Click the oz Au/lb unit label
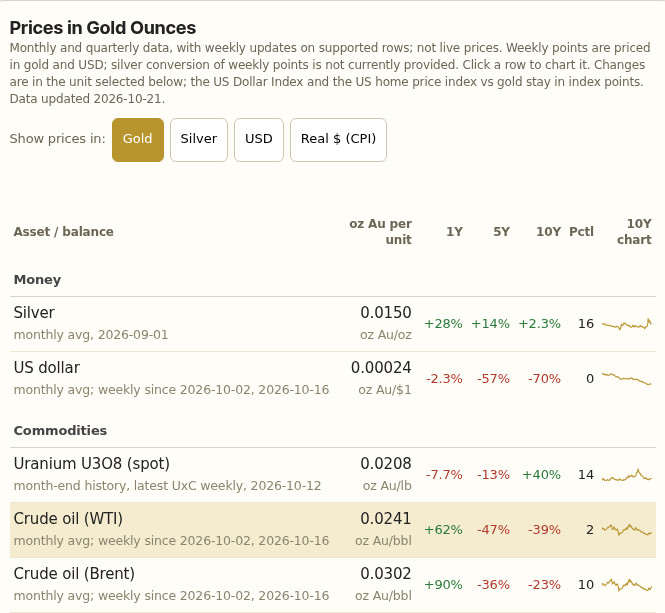The width and height of the screenshot is (665, 613). click(x=387, y=486)
